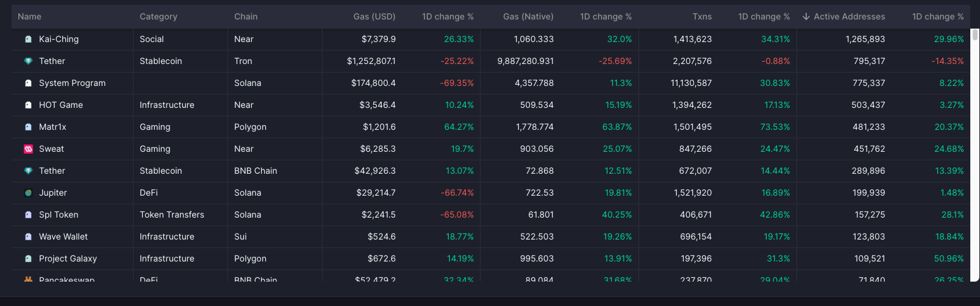
Task: Sort by 1D change % next to Gas (Native)
Action: coord(606,16)
